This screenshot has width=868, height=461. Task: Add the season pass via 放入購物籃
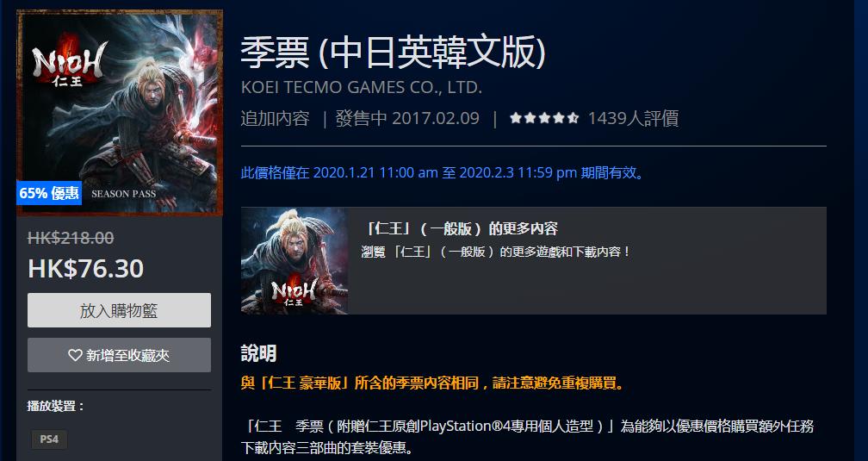(x=119, y=310)
